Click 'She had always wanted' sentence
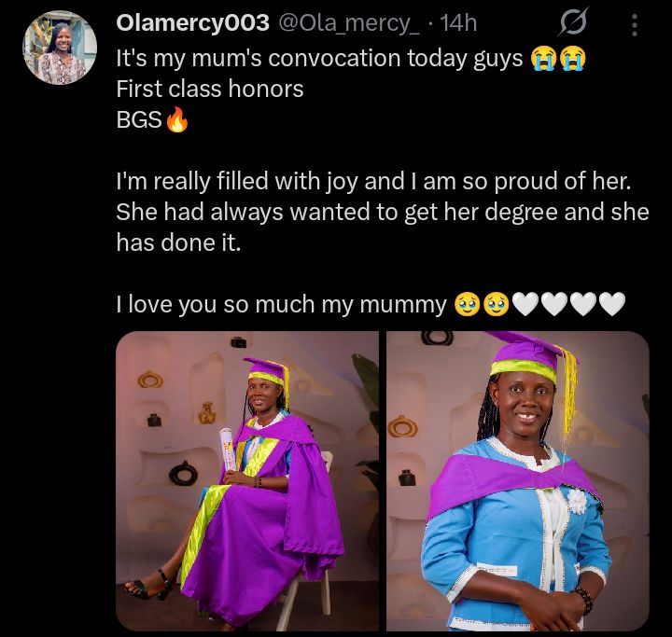The image size is (672, 637). (x=382, y=212)
